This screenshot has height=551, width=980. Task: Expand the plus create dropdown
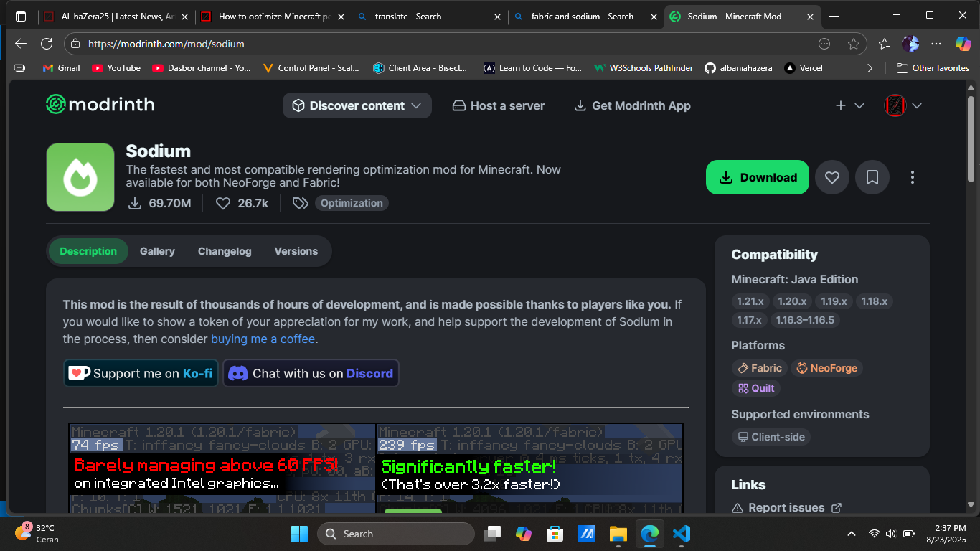pyautogui.click(x=849, y=105)
